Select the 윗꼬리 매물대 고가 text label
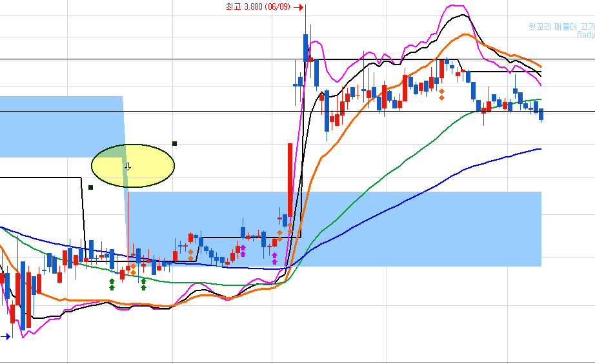The width and height of the screenshot is (595, 364). 560,26
